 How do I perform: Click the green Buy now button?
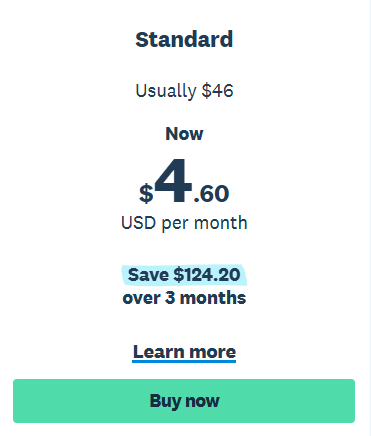pyautogui.click(x=184, y=401)
